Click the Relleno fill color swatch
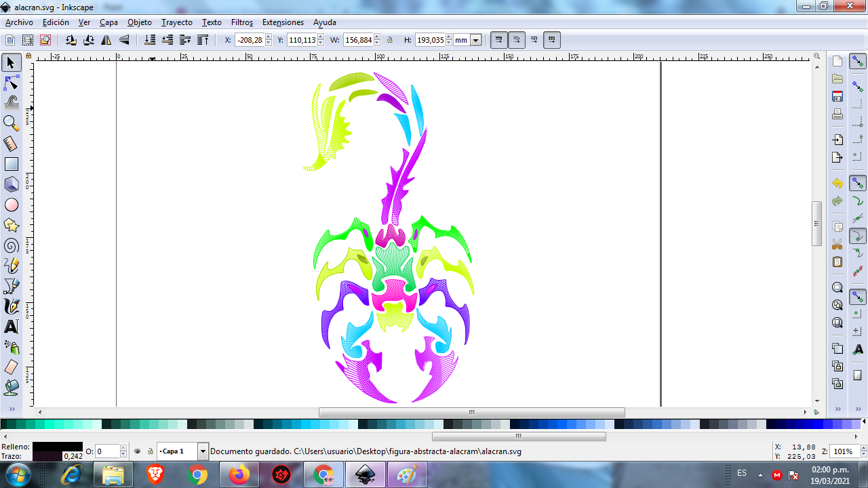Viewport: 868px width, 488px height. pos(58,447)
